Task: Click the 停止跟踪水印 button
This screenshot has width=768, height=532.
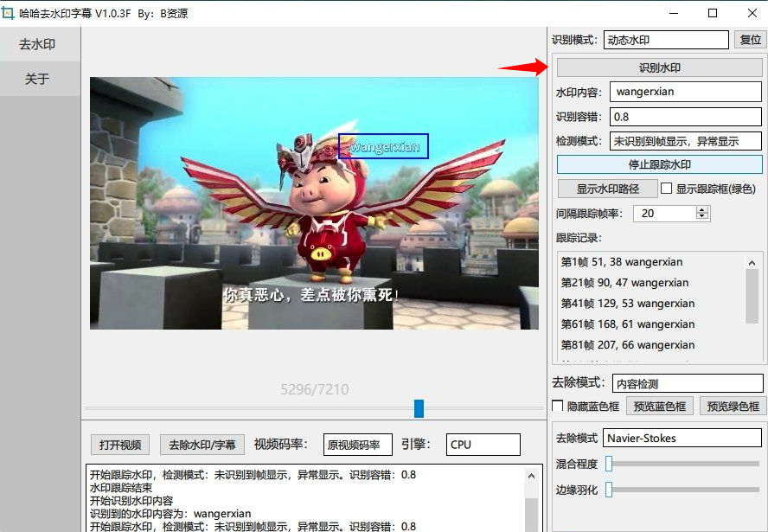Action: coord(659,164)
